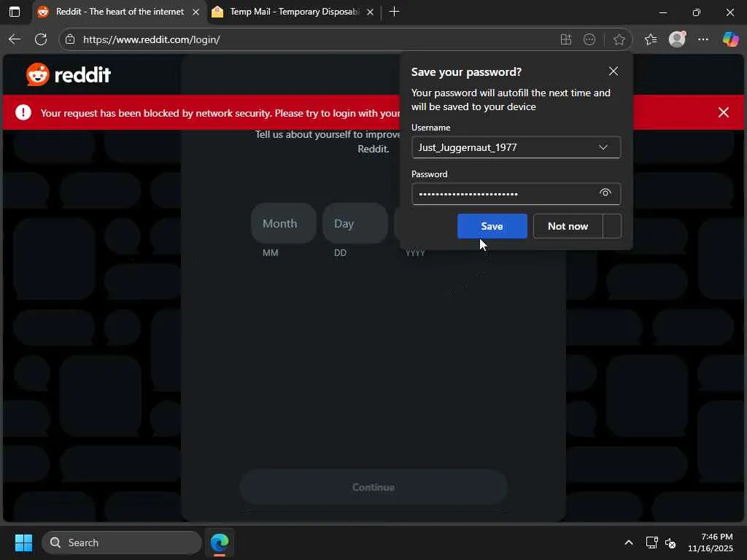The height and width of the screenshot is (560, 747).
Task: Click the red alert exclamation icon
Action: click(23, 112)
